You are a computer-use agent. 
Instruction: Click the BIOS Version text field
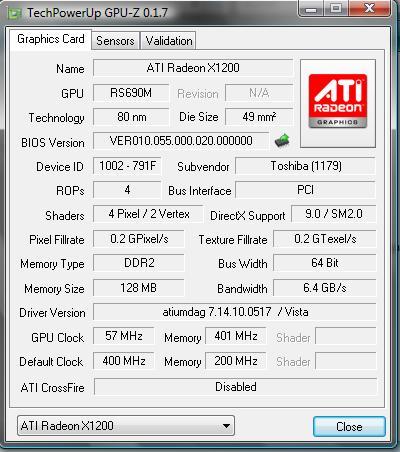[x=181, y=141]
